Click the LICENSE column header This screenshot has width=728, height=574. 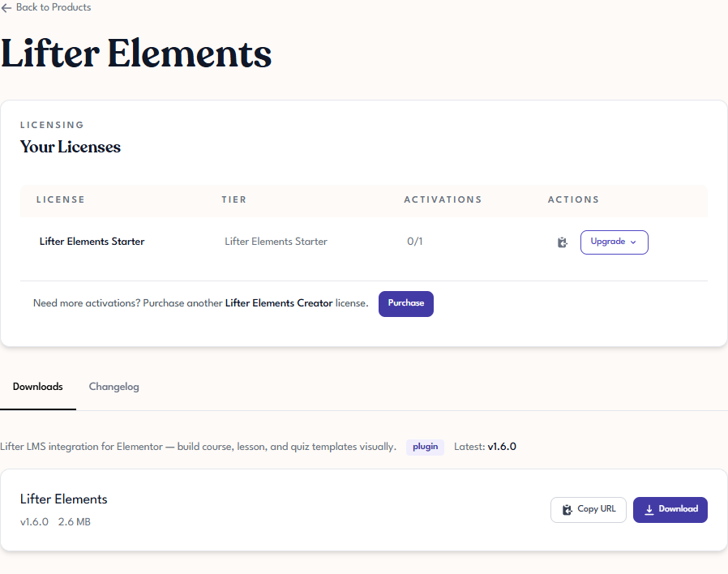click(x=60, y=199)
